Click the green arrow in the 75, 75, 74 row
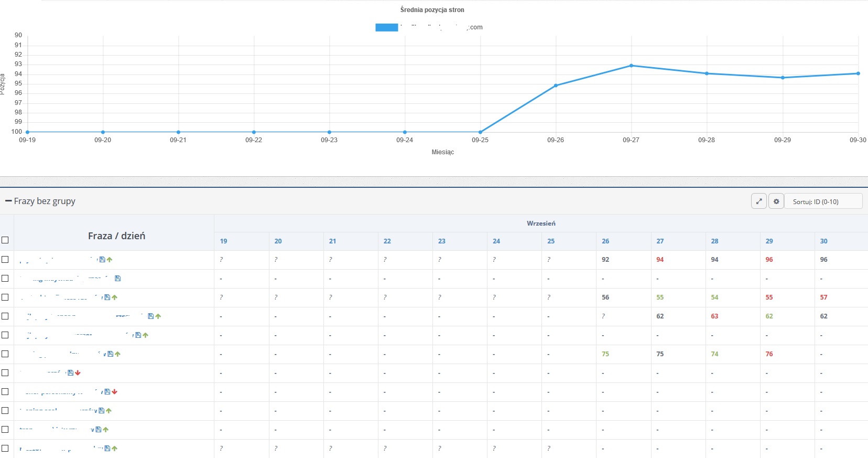The width and height of the screenshot is (868, 458). point(118,354)
